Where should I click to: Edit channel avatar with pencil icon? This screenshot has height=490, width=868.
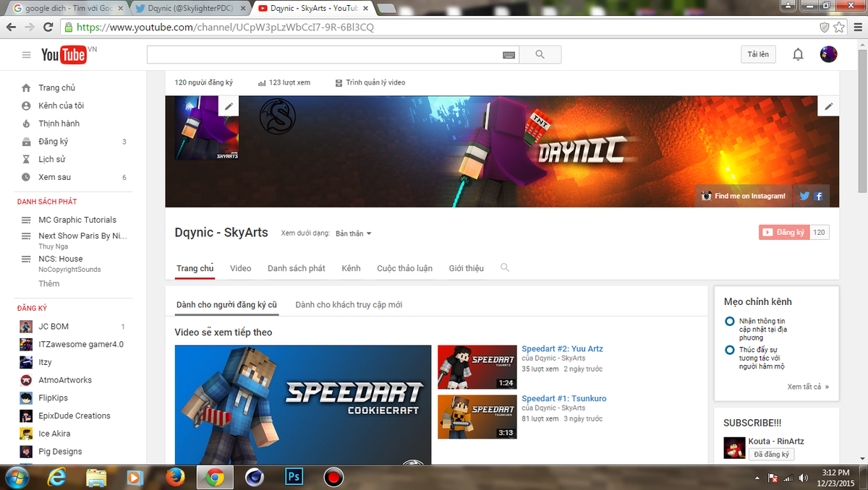click(x=229, y=106)
